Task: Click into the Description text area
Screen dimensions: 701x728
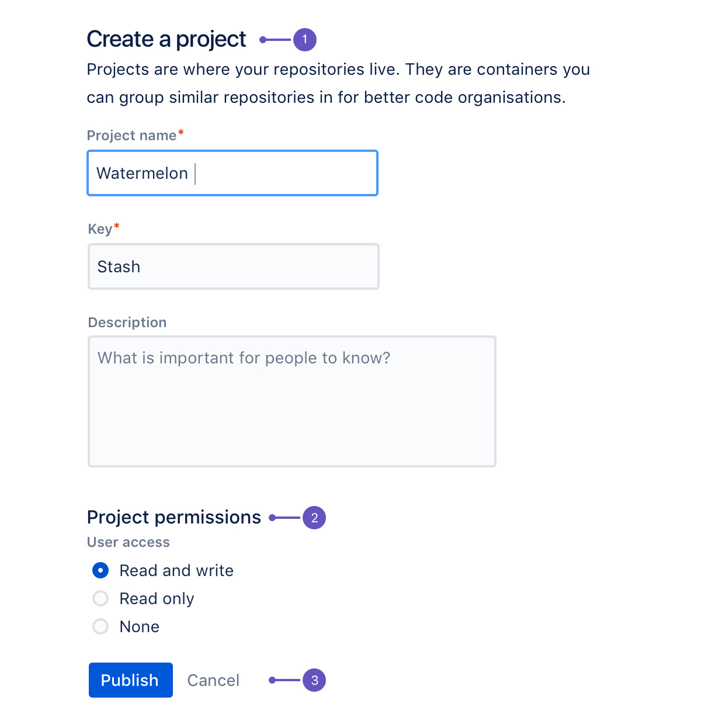Action: tap(292, 401)
